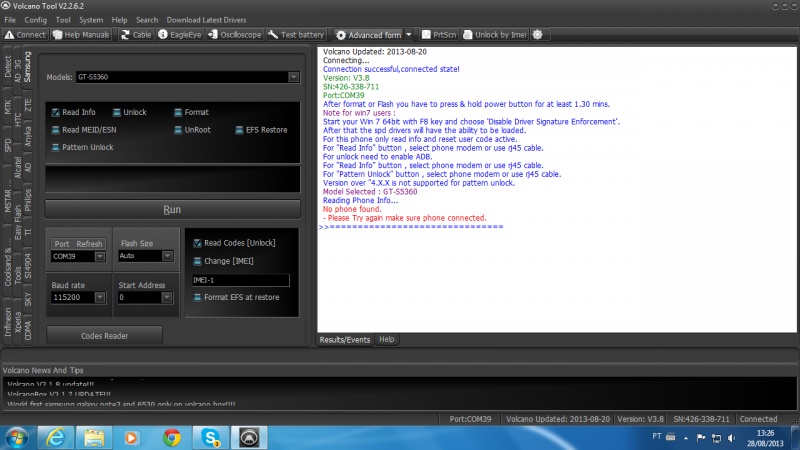Open the File menu

(10, 20)
